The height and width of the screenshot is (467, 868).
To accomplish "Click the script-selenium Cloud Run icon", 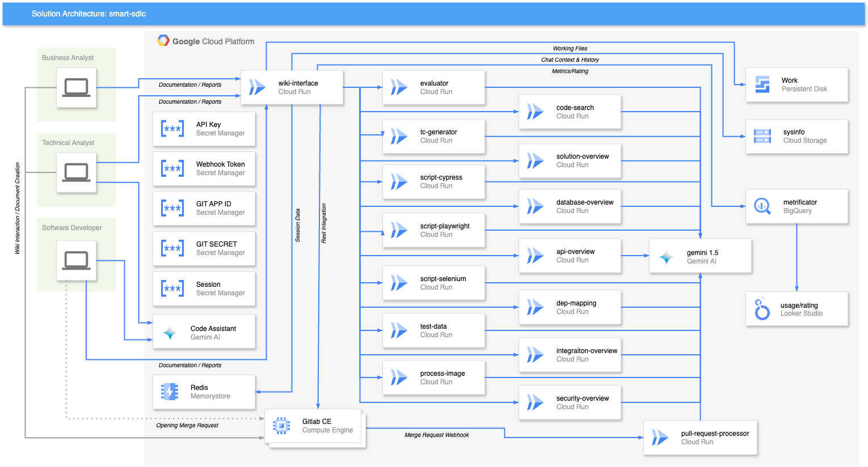I will (399, 283).
